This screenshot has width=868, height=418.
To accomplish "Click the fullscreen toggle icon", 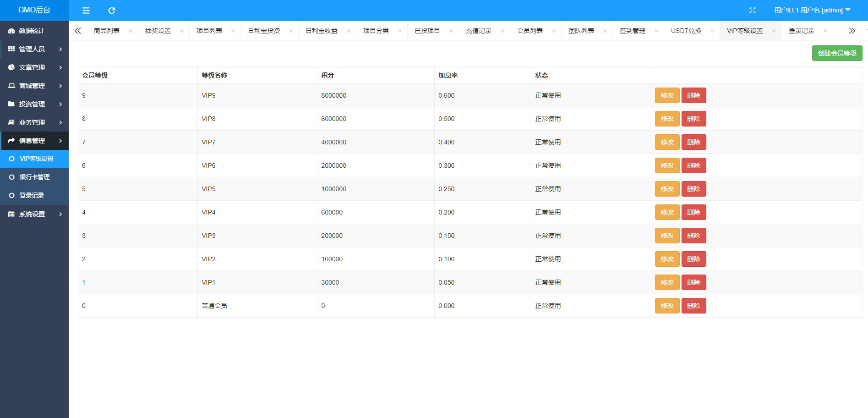I will pos(753,10).
